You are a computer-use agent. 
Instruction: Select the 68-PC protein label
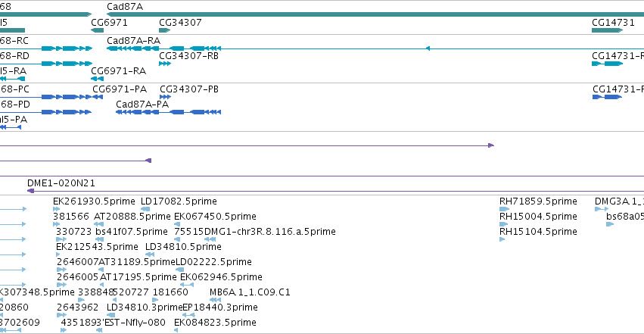point(15,89)
